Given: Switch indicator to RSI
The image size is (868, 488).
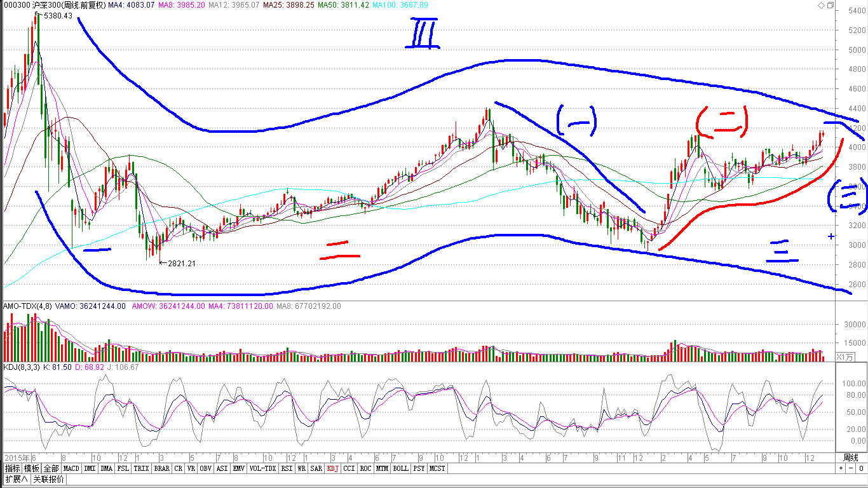Looking at the screenshot, I should click(287, 468).
